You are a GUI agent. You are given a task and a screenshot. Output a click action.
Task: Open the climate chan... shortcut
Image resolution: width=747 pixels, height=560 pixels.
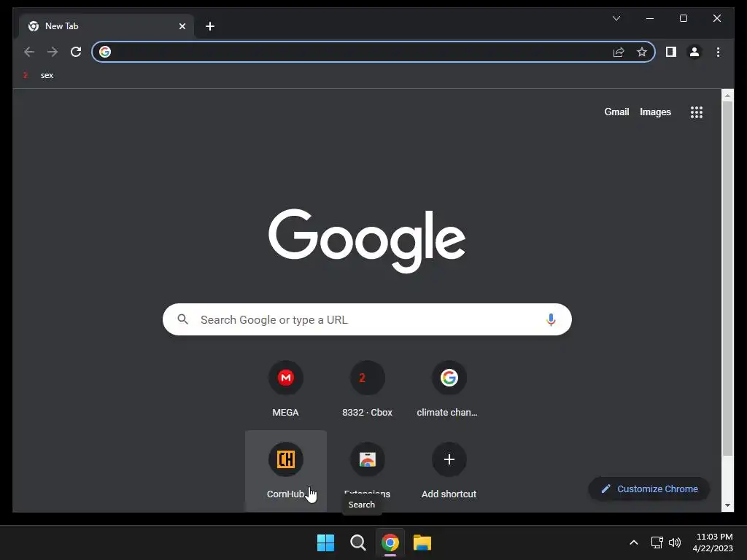click(449, 389)
